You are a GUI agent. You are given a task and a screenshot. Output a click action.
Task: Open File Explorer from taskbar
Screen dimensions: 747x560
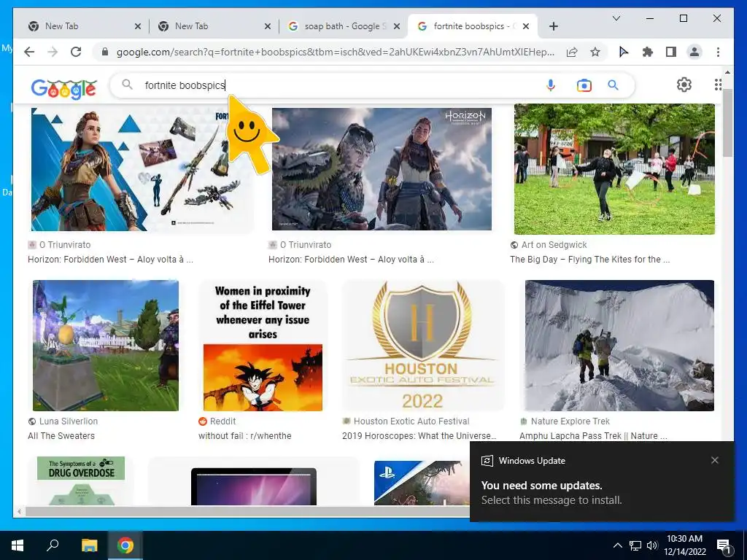click(89, 545)
